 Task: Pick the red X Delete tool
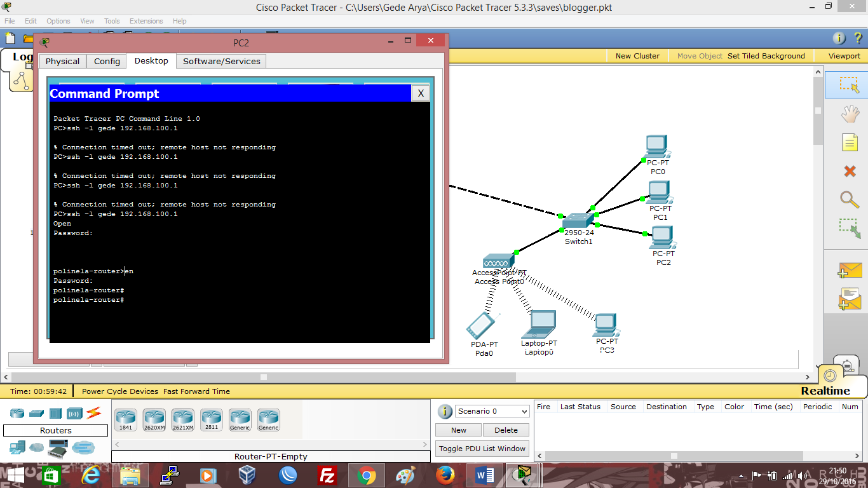tap(850, 171)
